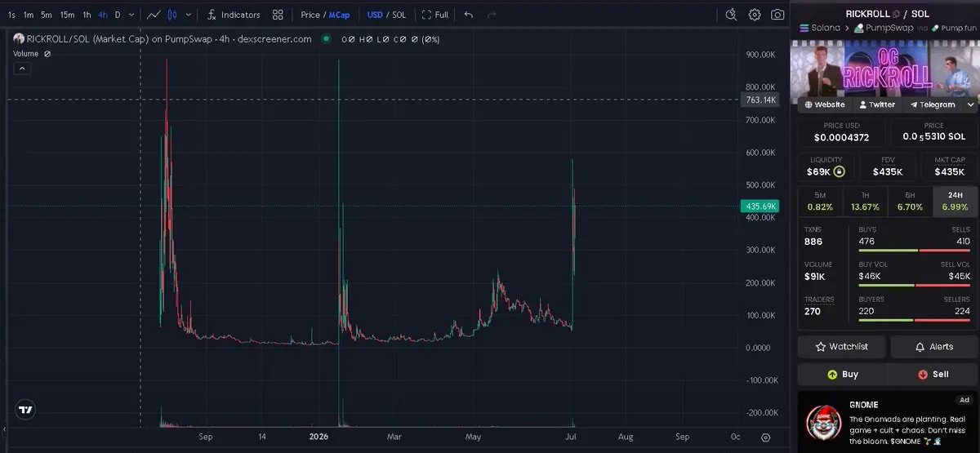The image size is (980, 453).
Task: Select the 1H stats period tab
Action: pos(865,201)
